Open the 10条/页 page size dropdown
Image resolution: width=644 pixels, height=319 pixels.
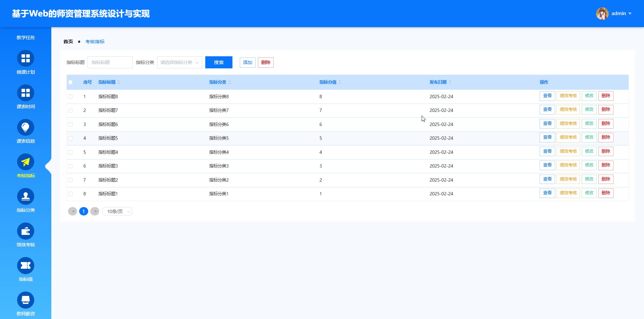click(x=117, y=211)
